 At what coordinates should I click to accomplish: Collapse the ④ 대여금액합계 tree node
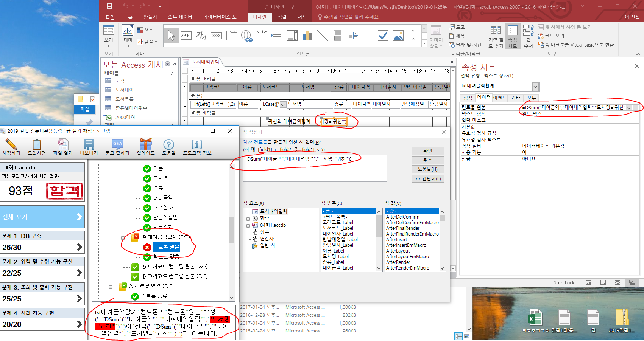point(123,237)
